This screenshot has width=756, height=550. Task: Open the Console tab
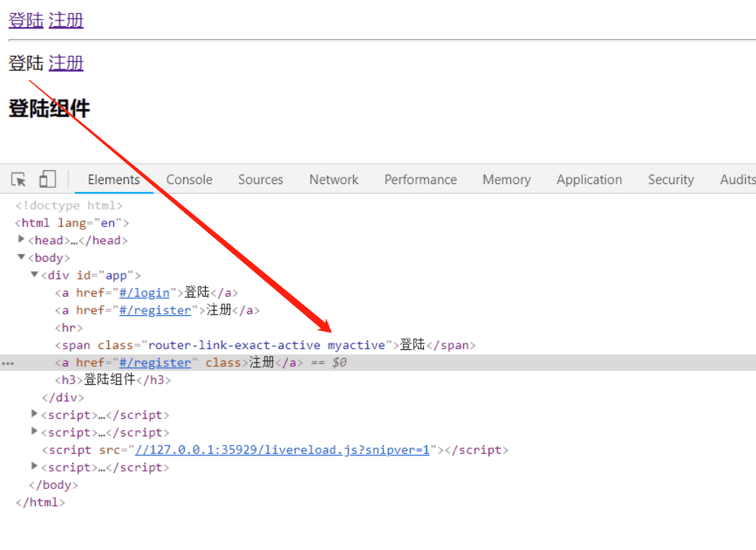click(x=189, y=180)
